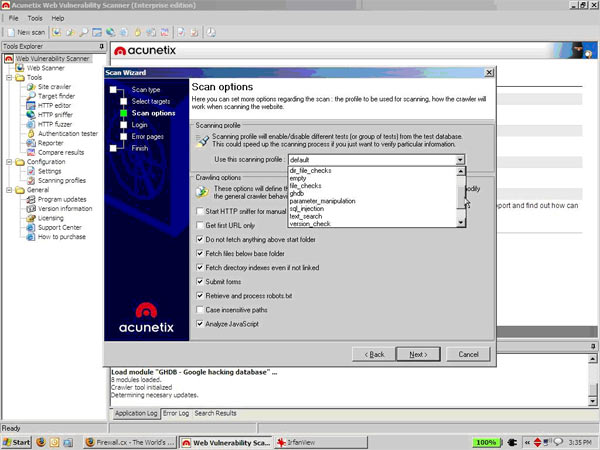Open the scanning profile dropdown arrow
Image resolution: width=600 pixels, height=450 pixels.
460,160
